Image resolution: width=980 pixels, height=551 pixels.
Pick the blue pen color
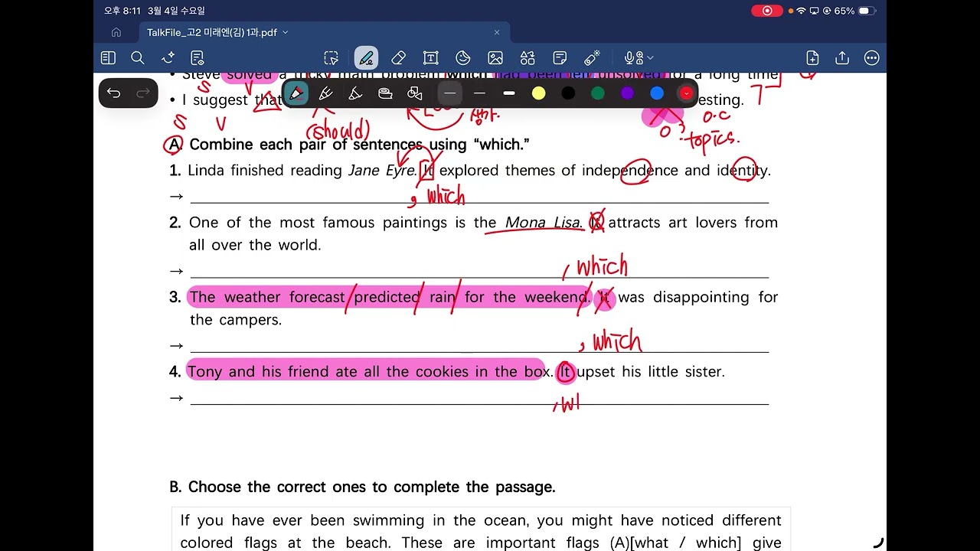pyautogui.click(x=657, y=93)
